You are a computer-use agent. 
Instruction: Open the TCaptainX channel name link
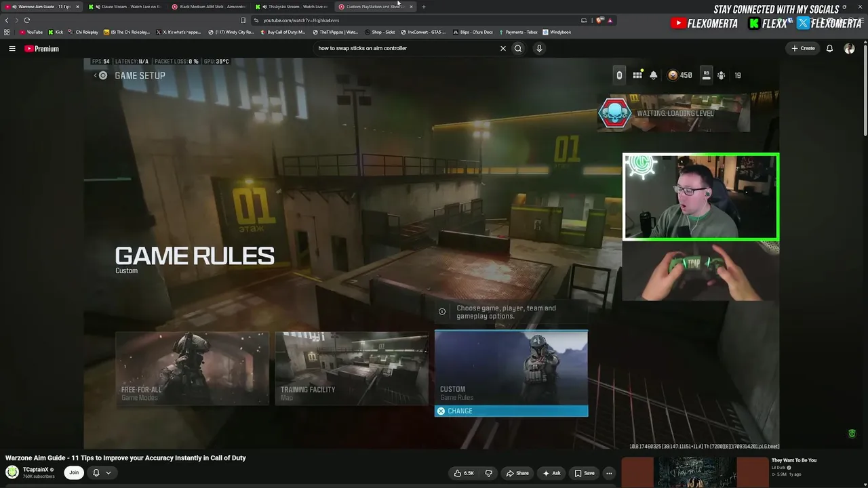(36, 470)
